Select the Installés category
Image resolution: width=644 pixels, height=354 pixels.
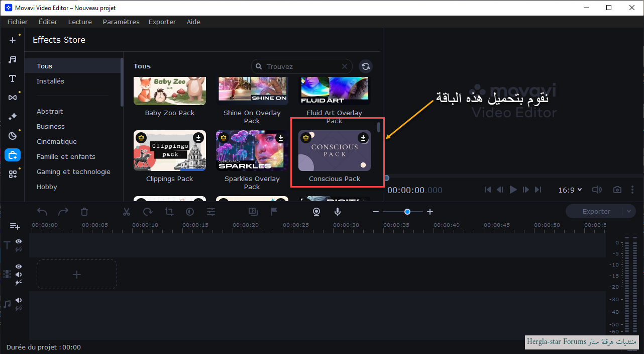point(50,81)
